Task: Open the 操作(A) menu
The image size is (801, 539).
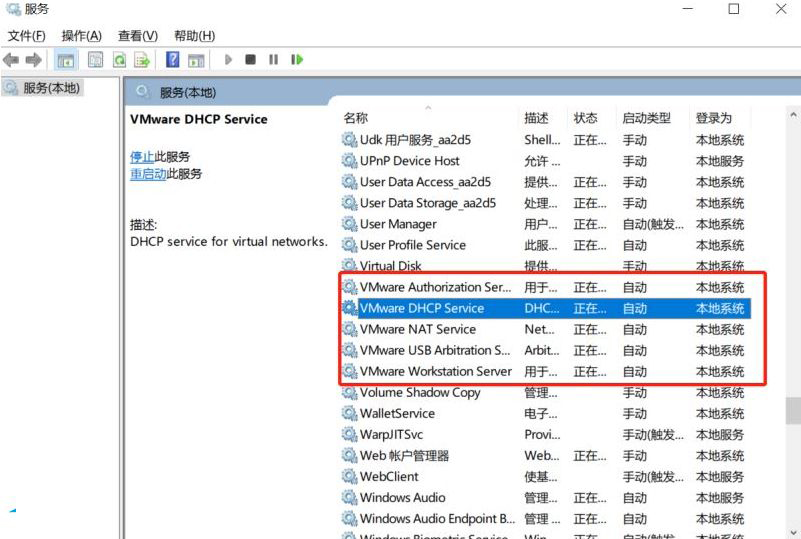Action: pos(81,36)
